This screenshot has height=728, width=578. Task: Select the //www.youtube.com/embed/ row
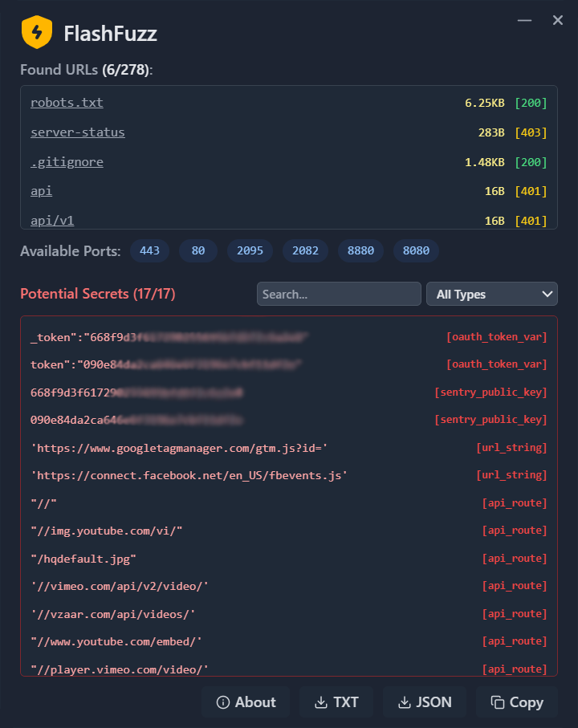pyautogui.click(x=289, y=641)
